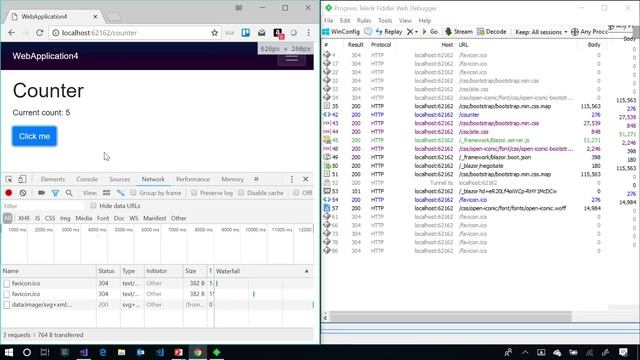The image size is (640, 360).
Task: Toggle Waterfall column sort arrow
Action: click(307, 271)
